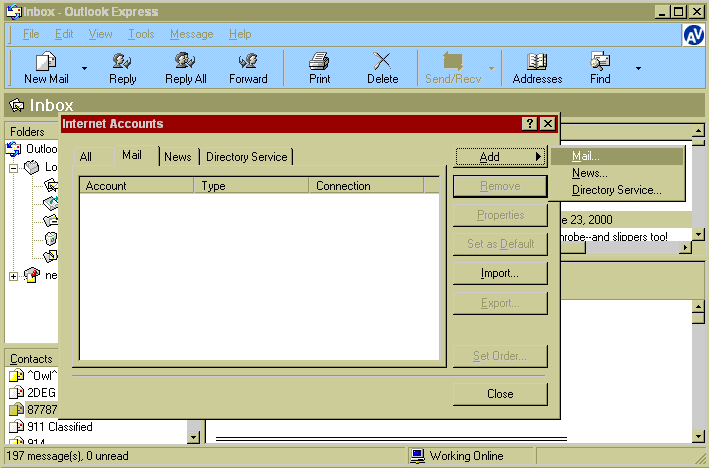Select the Local Folders icon
Image resolution: width=709 pixels, height=468 pixels.
point(32,167)
